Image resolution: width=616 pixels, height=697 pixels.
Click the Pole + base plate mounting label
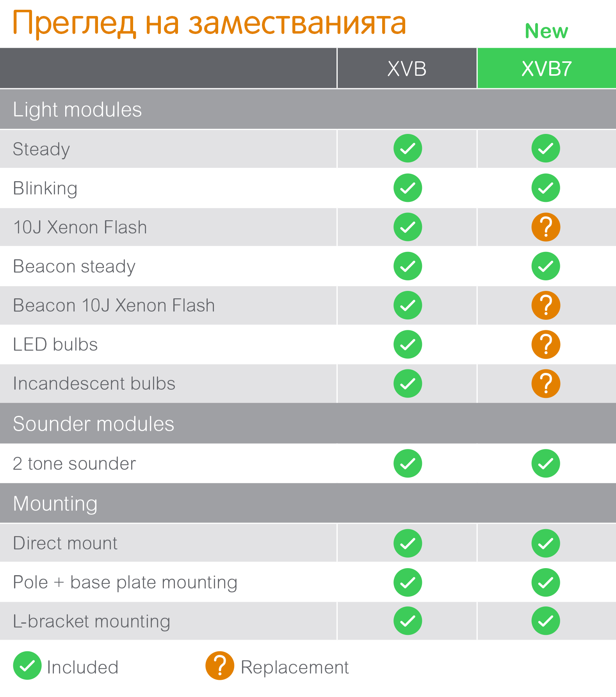(x=125, y=583)
